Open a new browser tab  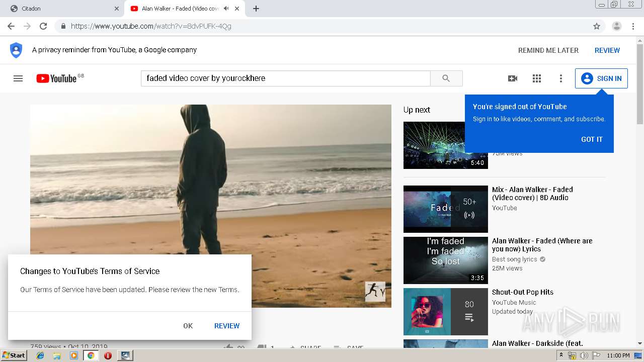[x=256, y=9]
